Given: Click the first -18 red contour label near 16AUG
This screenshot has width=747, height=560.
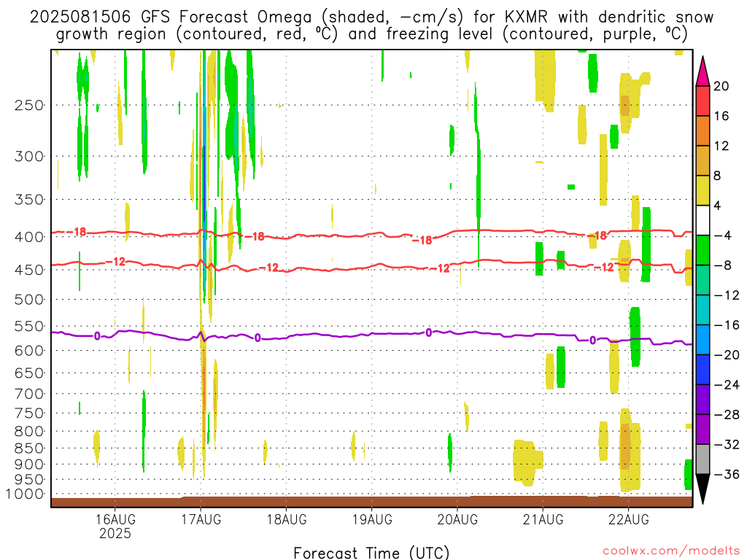Looking at the screenshot, I should pos(76,232).
